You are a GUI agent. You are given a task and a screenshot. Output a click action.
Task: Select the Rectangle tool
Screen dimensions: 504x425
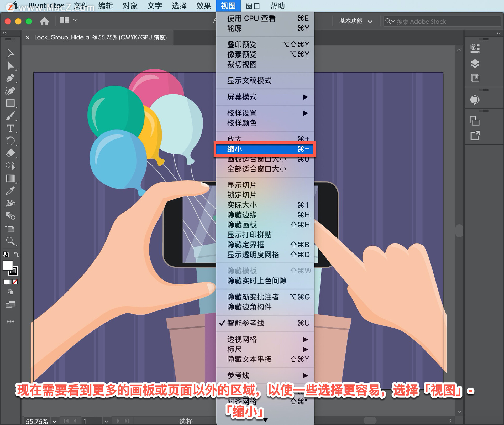click(x=10, y=103)
